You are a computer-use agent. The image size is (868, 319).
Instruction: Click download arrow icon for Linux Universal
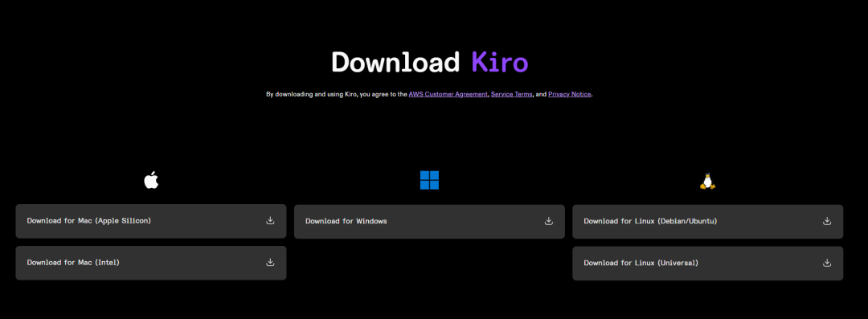pos(827,263)
